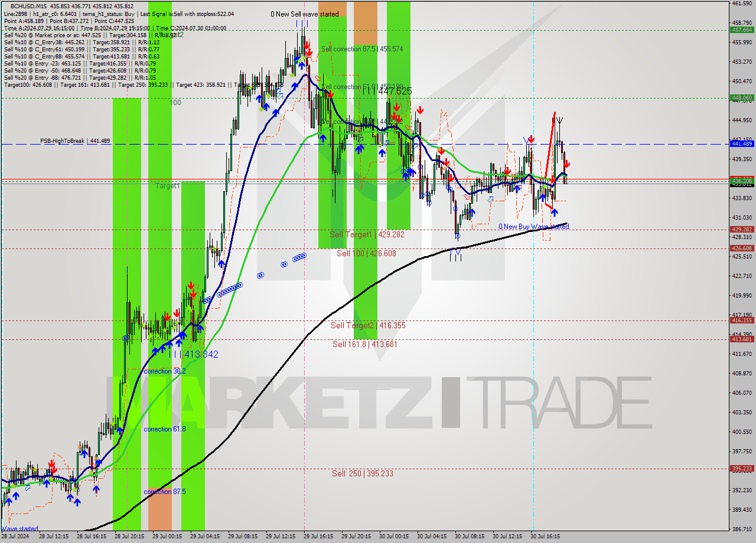
Task: Click the '30 Jul 16:15' time axis label
Action: click(546, 537)
